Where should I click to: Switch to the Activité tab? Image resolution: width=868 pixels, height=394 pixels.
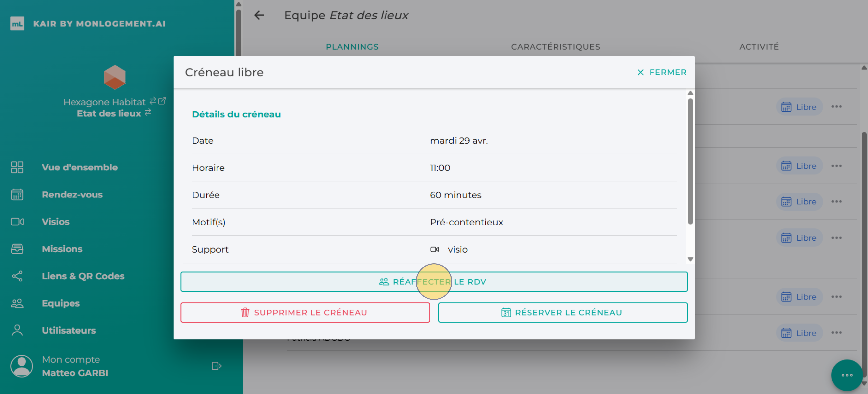click(x=759, y=47)
